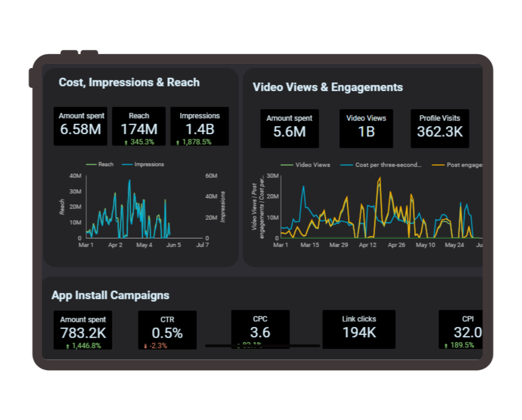Viewport: 522px width, 420px height.
Task: Click the 345.3% growth indicator under Reach
Action: pyautogui.click(x=139, y=142)
